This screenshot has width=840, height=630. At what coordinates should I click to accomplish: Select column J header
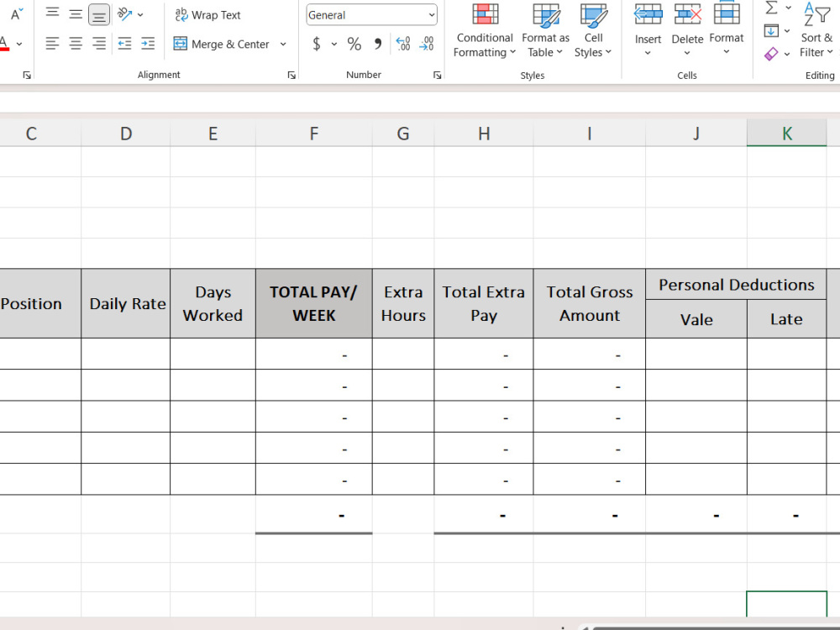pyautogui.click(x=696, y=133)
